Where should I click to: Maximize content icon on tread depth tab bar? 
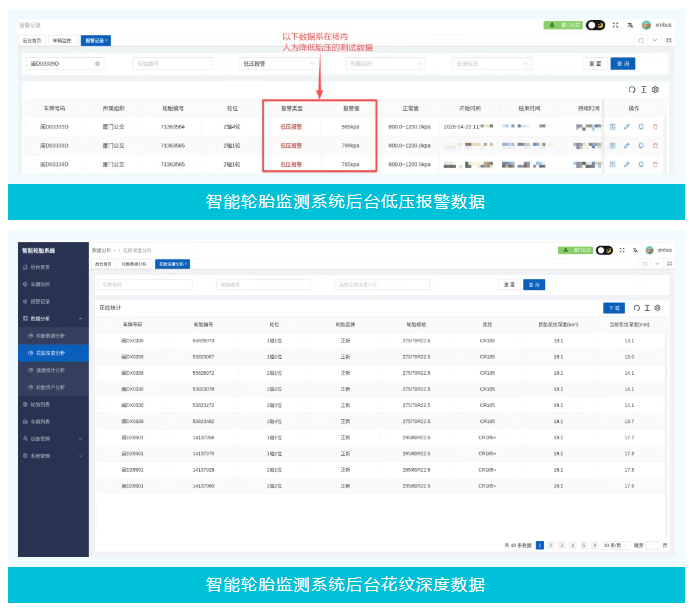(x=669, y=264)
